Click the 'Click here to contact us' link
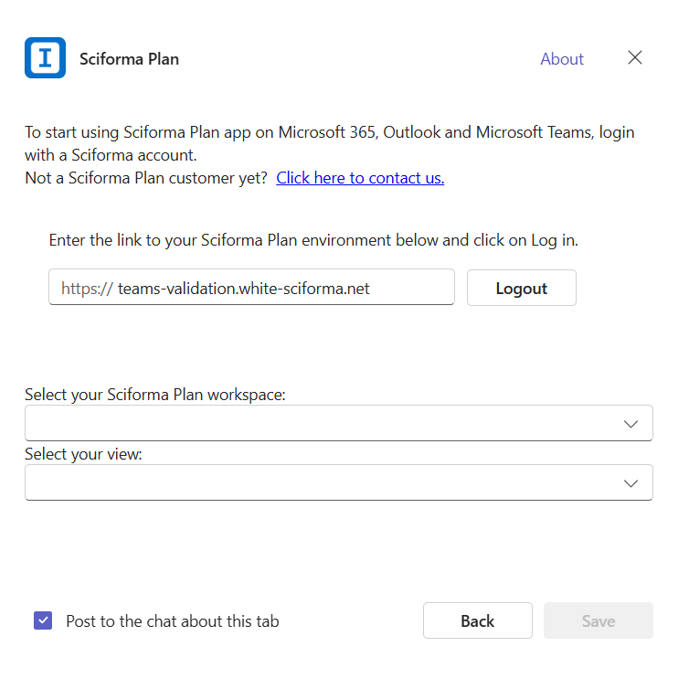 coord(360,178)
